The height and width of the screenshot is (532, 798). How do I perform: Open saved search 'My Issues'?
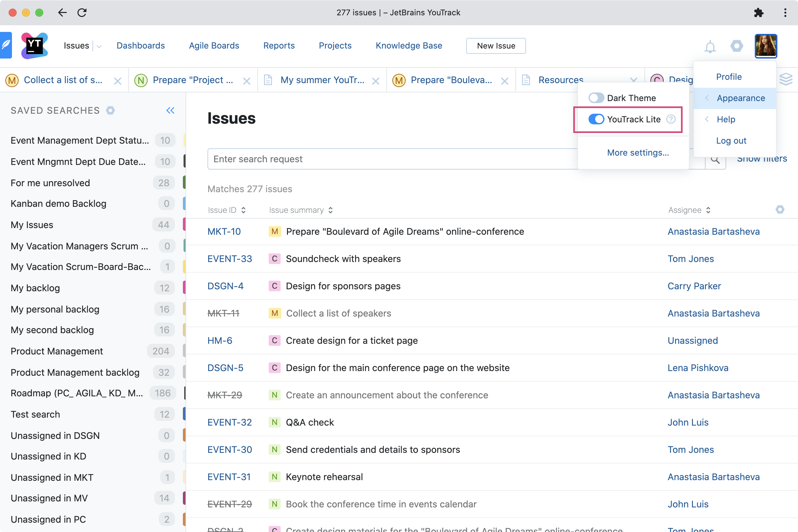(x=32, y=225)
